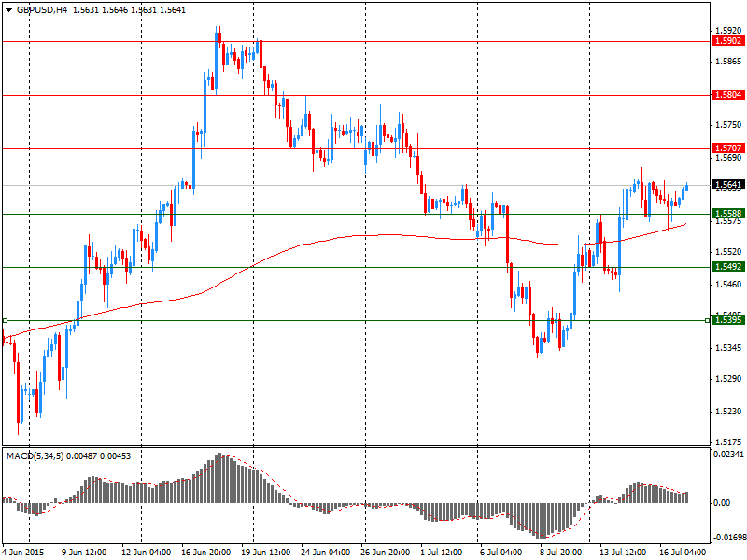Click the 1.5345 price scale value
747x560 pixels.
tap(728, 348)
